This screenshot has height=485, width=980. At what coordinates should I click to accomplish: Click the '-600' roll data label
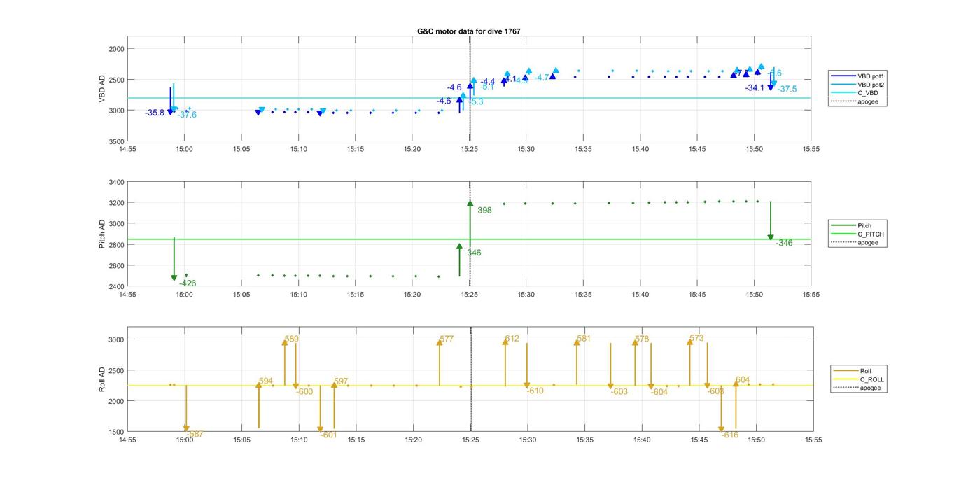[x=304, y=392]
